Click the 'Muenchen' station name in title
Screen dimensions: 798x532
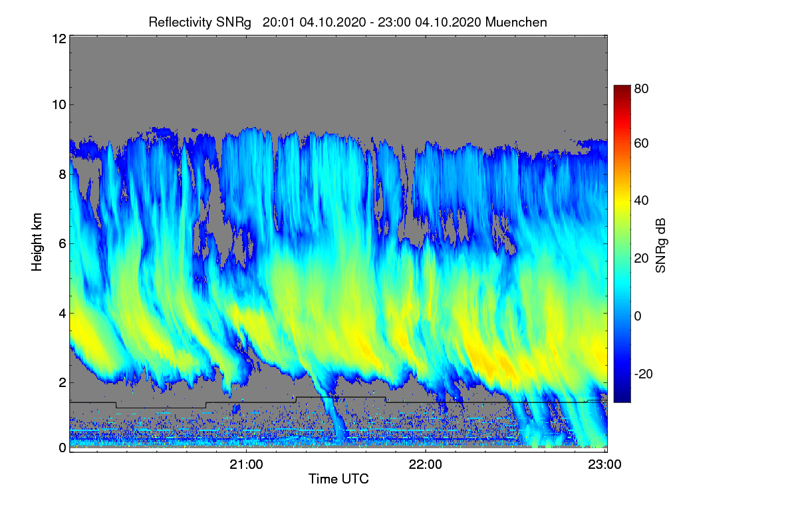tap(516, 22)
